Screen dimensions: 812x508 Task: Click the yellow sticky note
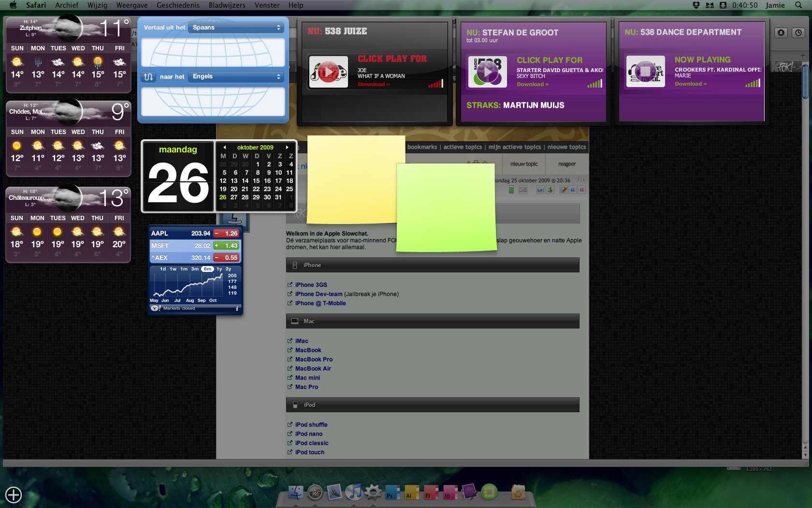pos(355,179)
